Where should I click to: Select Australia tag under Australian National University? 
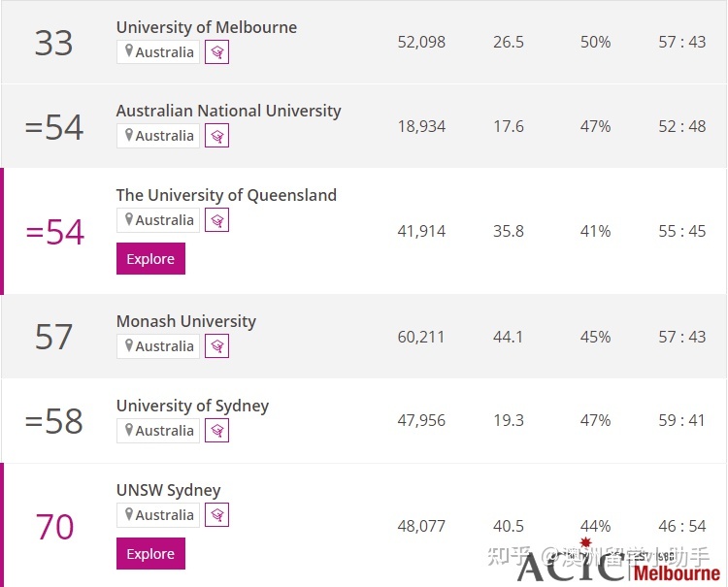pos(158,136)
